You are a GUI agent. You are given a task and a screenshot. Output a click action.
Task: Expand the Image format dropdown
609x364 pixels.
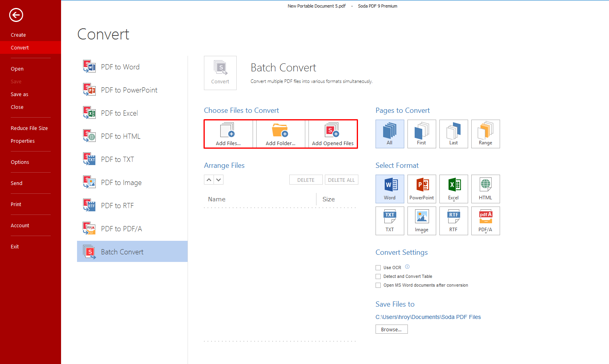tap(422, 233)
